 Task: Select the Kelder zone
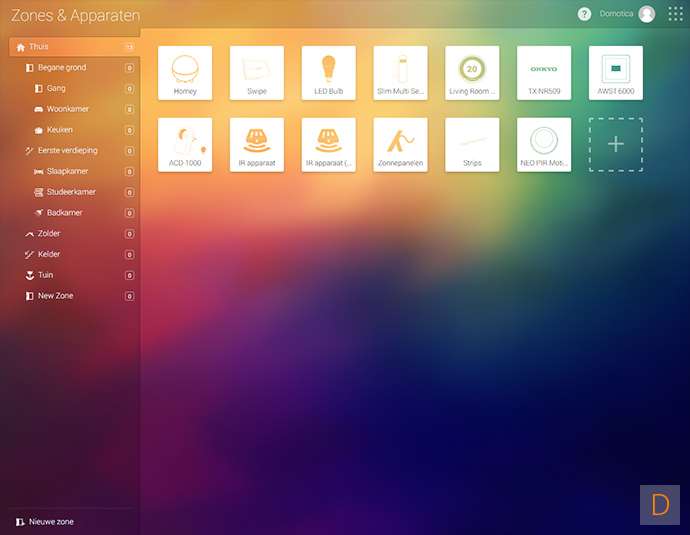(x=79, y=254)
